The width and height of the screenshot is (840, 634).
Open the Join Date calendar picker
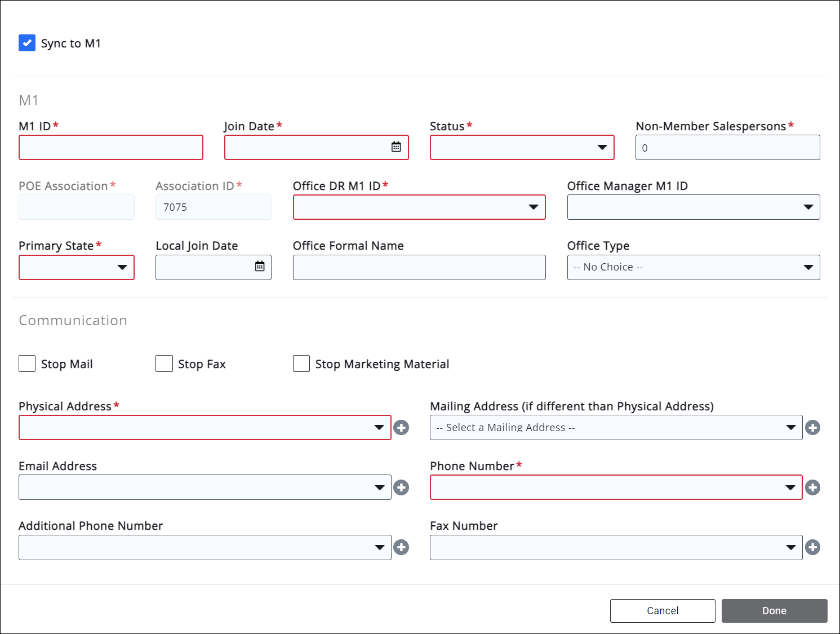pos(396,147)
